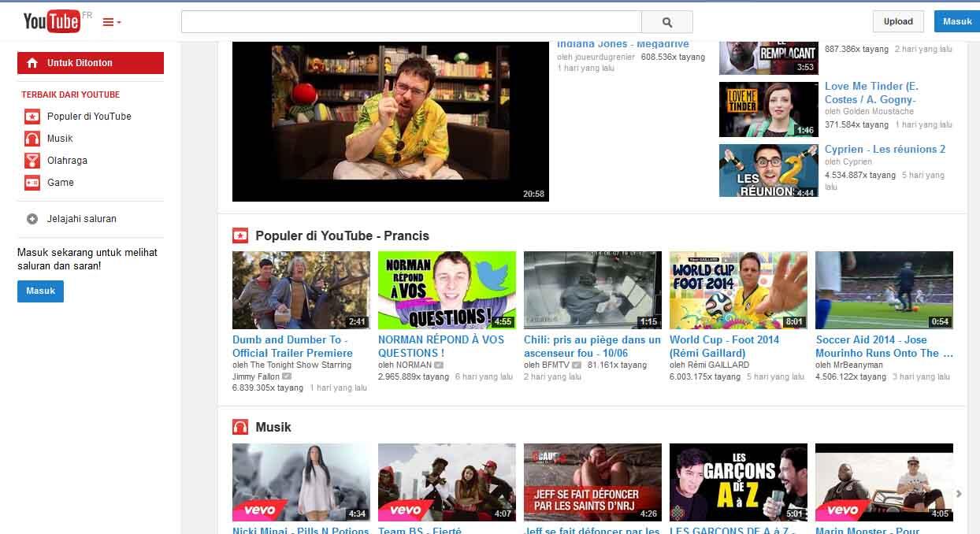Open Nicki Minaj Pills N Potions thumbnail
This screenshot has height=534, width=980.
(x=301, y=482)
